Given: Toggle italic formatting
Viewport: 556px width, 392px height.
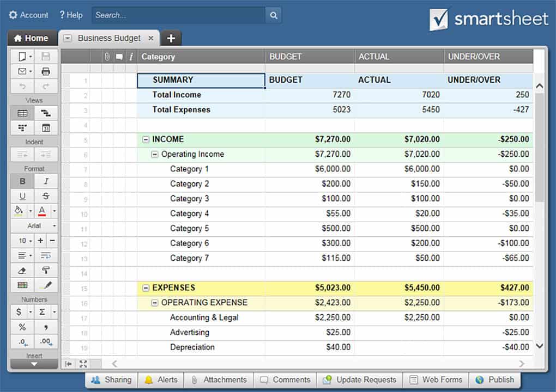Looking at the screenshot, I should coord(46,181).
